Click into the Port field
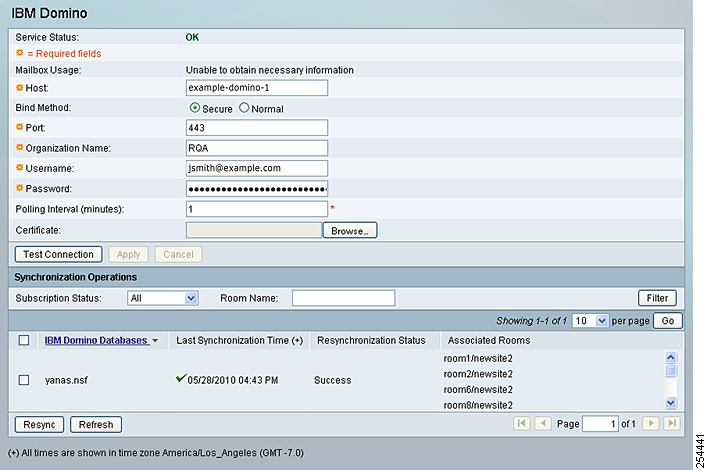 [257, 128]
